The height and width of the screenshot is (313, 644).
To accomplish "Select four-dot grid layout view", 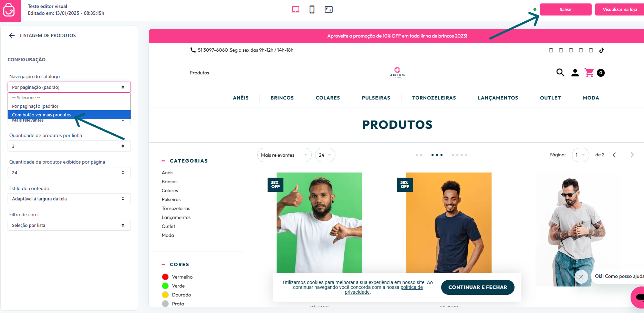I will pyautogui.click(x=459, y=155).
